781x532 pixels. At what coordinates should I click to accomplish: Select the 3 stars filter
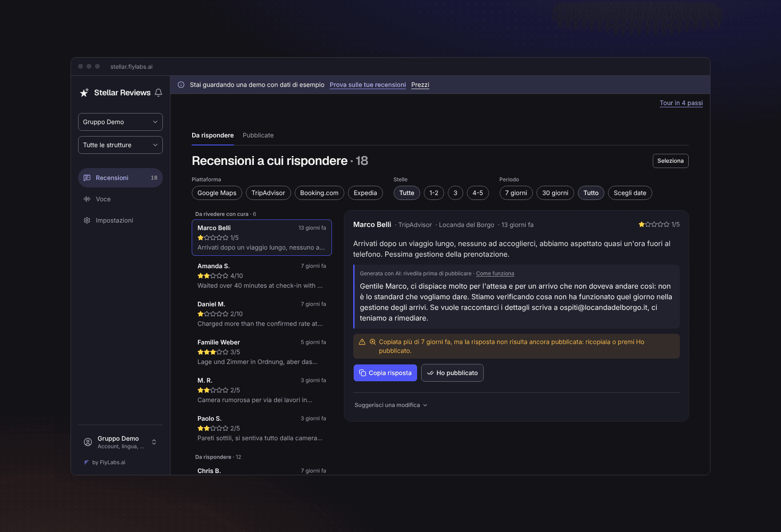[x=455, y=193]
